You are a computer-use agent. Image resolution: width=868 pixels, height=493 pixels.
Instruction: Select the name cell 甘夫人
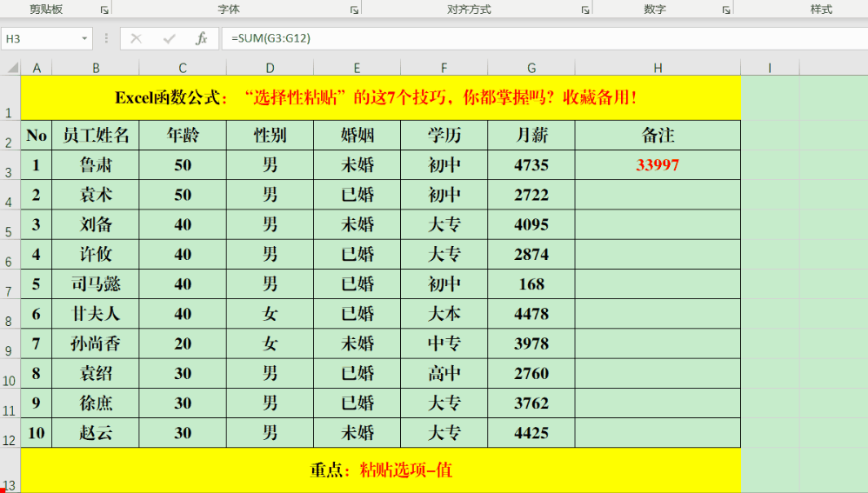point(96,314)
